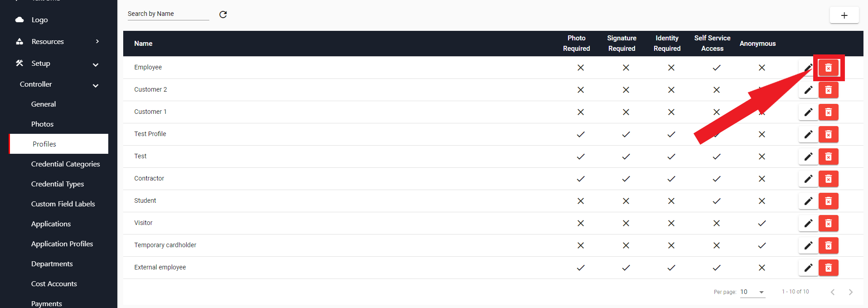Edit the Visitor profile
Viewport: 868px width, 308px height.
[808, 223]
